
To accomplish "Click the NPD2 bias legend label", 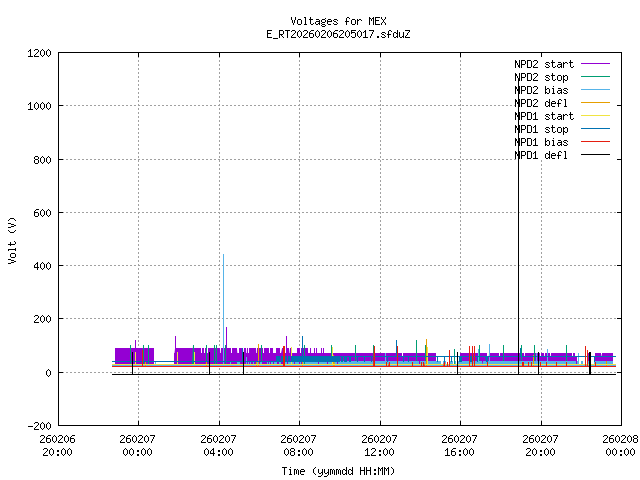I will (x=542, y=90).
